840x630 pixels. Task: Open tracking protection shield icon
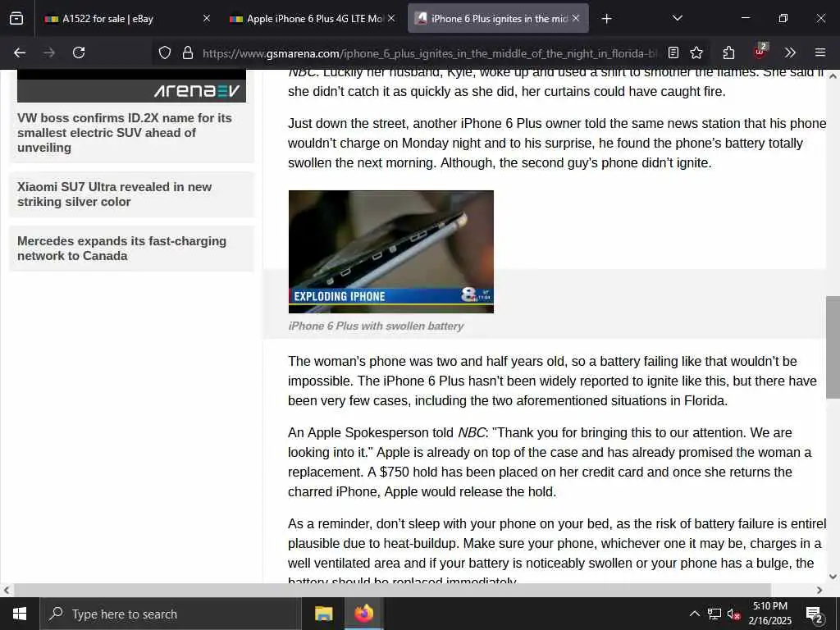coord(164,52)
